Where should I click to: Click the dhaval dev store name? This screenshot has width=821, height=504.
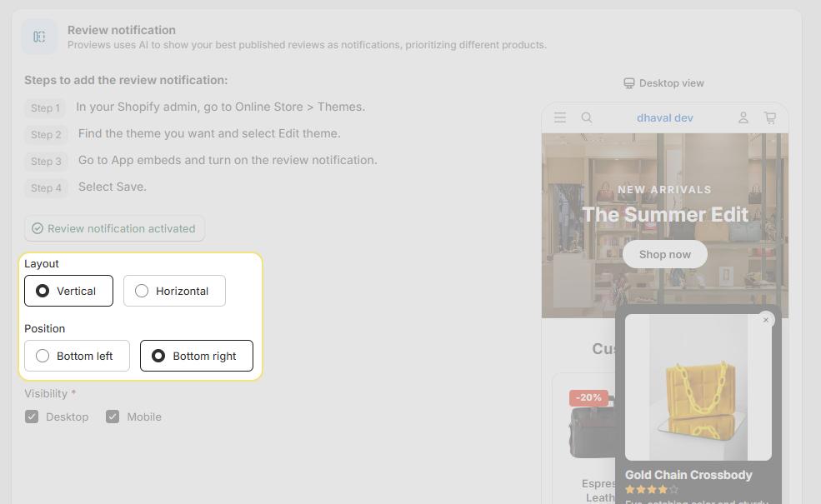coord(665,118)
